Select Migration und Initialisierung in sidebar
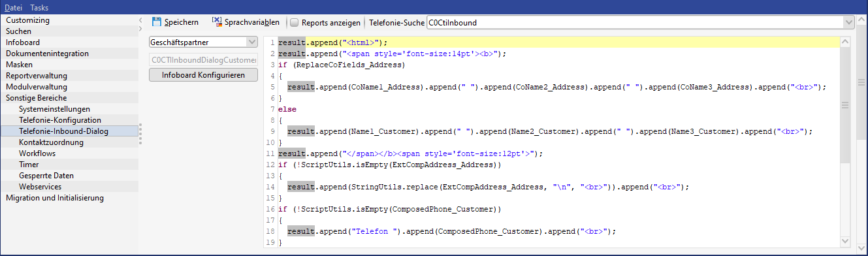The width and height of the screenshot is (868, 256). coord(55,198)
